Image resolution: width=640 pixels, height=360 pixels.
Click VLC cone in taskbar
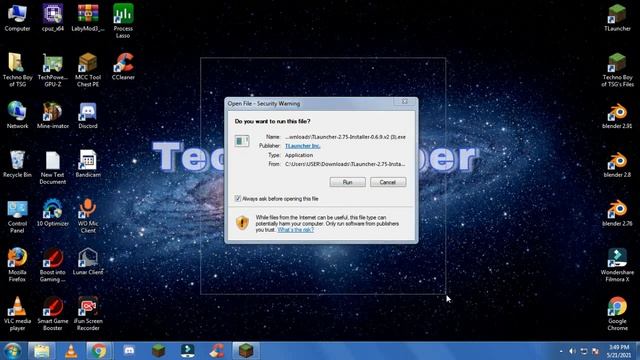tap(71, 351)
